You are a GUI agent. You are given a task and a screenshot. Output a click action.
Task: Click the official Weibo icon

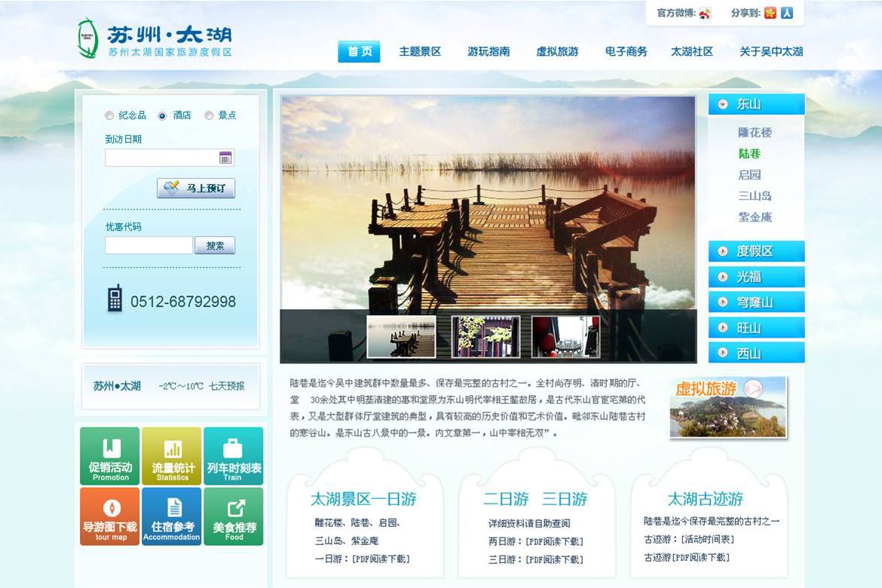(x=705, y=14)
